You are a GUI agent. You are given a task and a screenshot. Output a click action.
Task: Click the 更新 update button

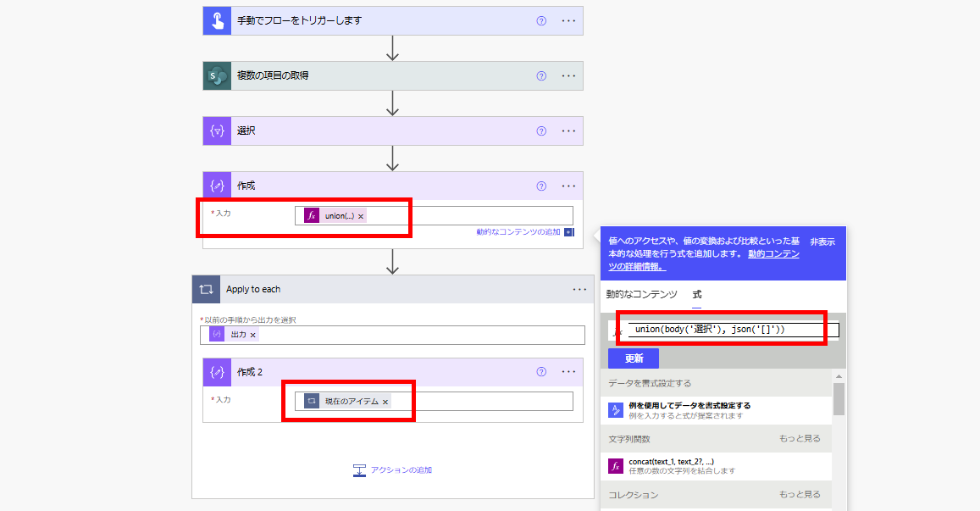point(634,358)
